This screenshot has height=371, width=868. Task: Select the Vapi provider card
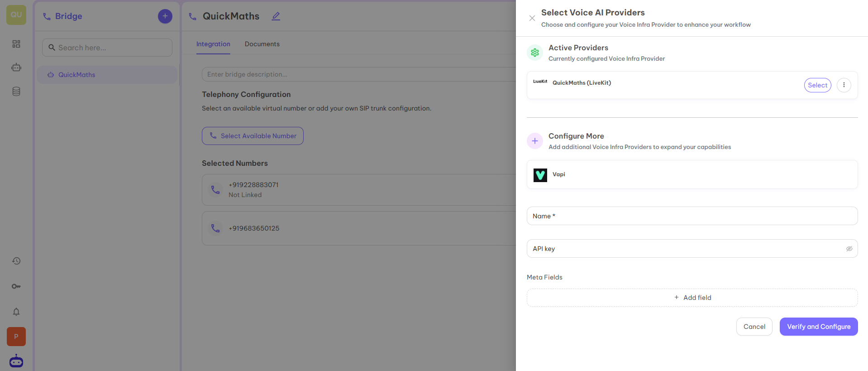(692, 174)
